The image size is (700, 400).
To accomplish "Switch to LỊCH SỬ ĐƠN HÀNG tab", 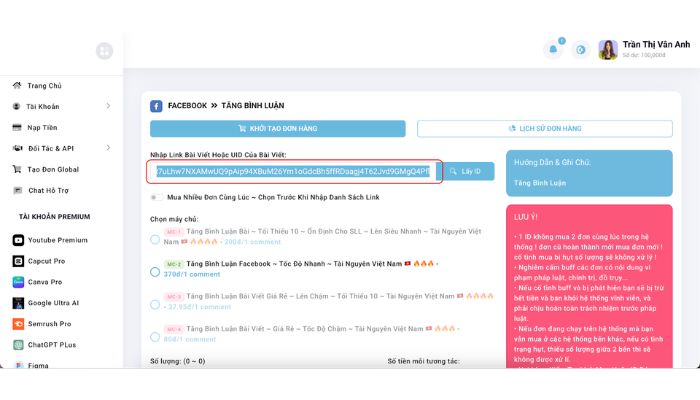I will coord(545,129).
